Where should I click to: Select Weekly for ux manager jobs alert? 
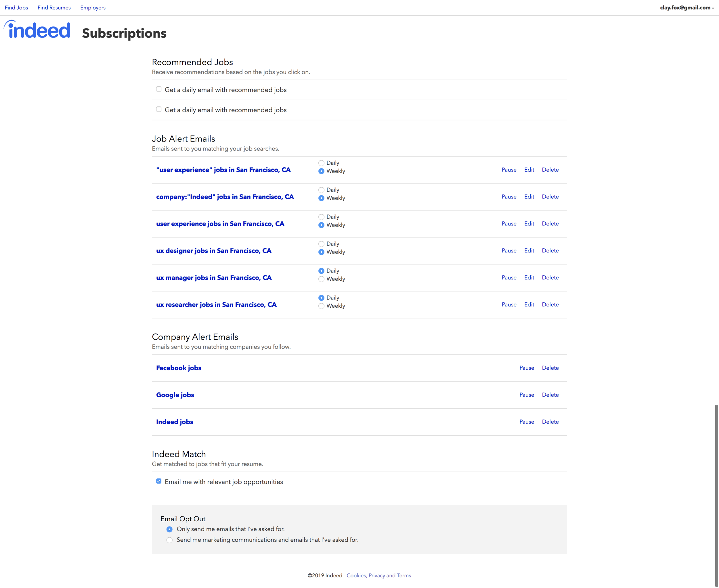[321, 279]
